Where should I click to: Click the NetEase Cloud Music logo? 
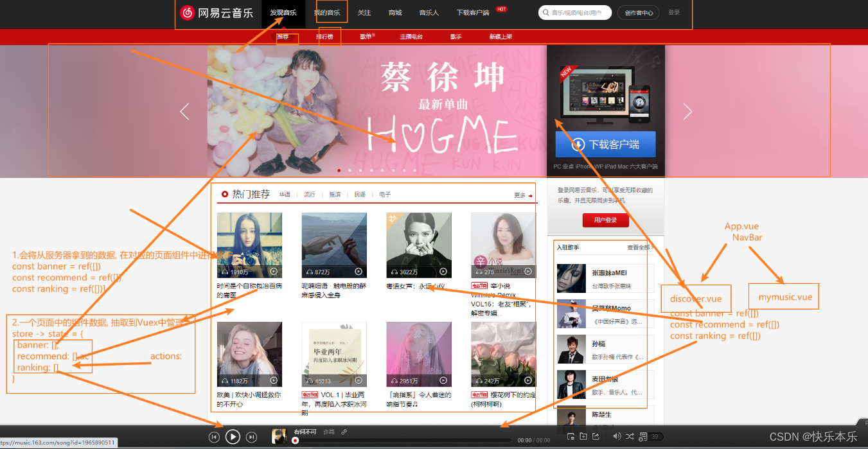(x=217, y=13)
